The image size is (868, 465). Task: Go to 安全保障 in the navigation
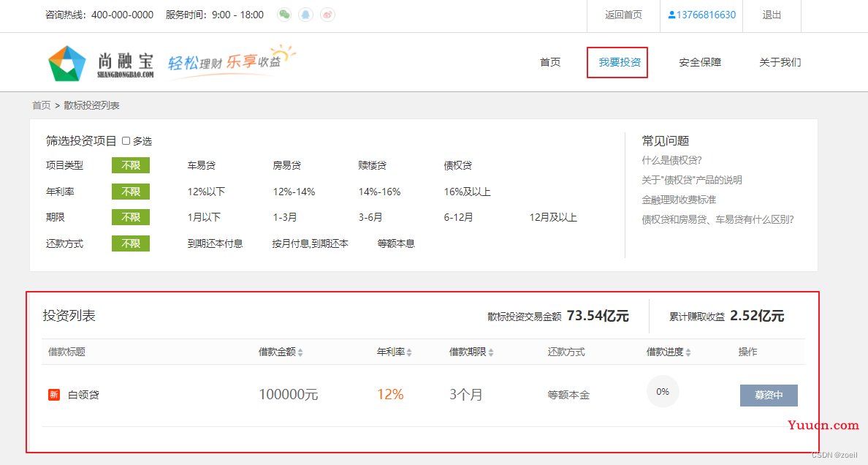click(700, 62)
